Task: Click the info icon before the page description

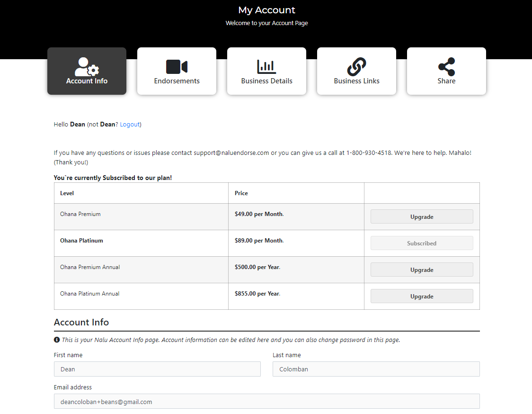Action: click(x=56, y=339)
